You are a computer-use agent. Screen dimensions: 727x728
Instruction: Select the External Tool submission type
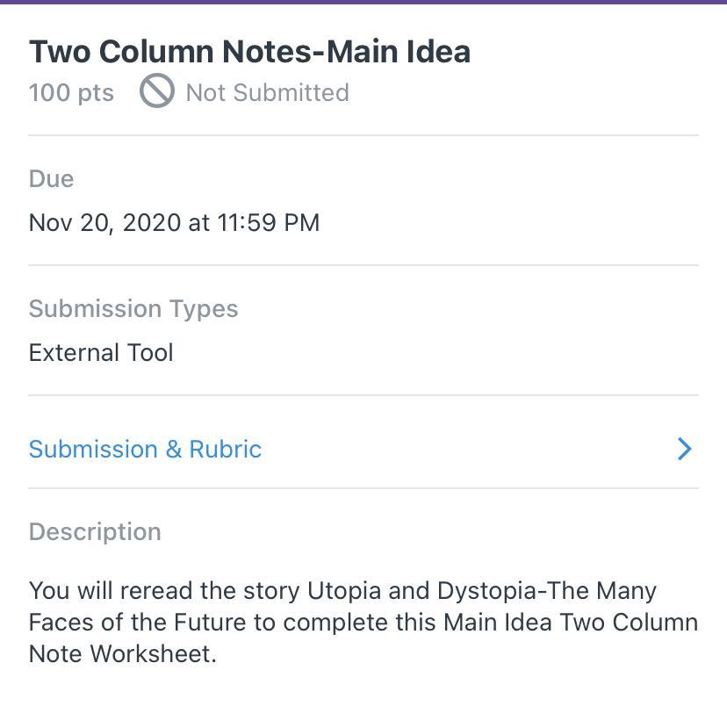coord(101,352)
